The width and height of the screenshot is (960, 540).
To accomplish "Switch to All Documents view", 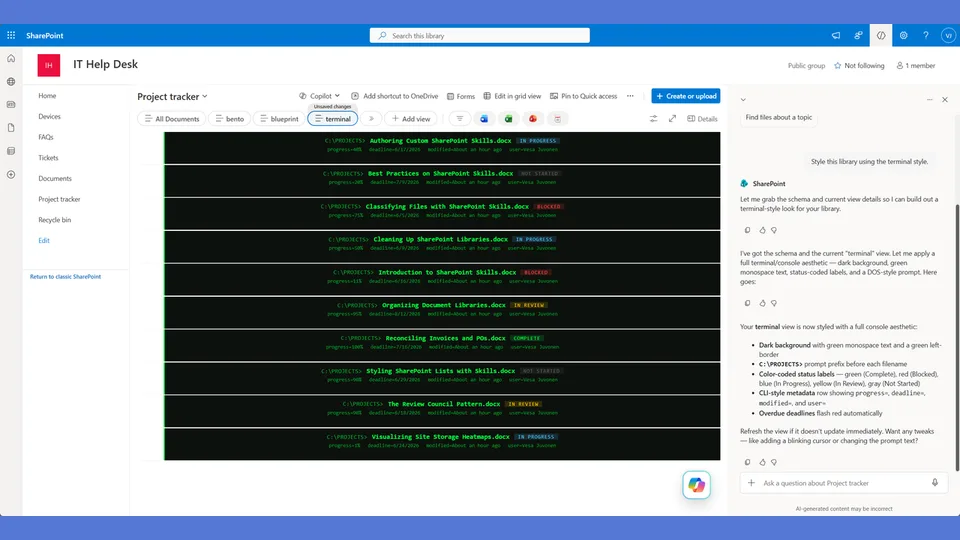I will [171, 119].
